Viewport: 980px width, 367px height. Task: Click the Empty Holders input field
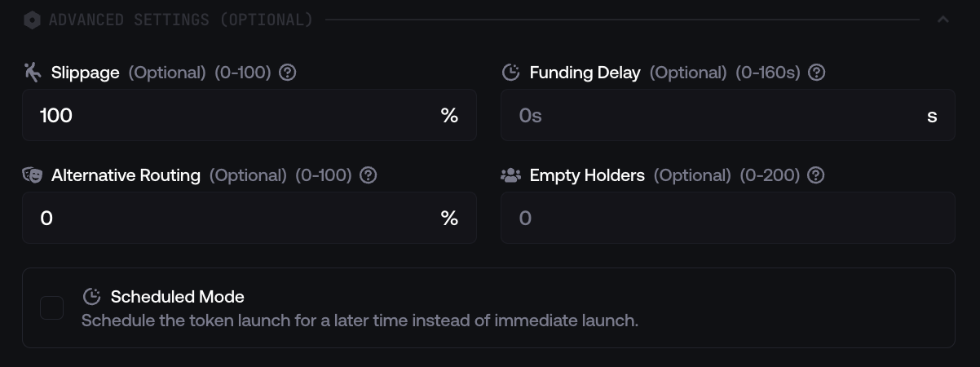point(727,219)
